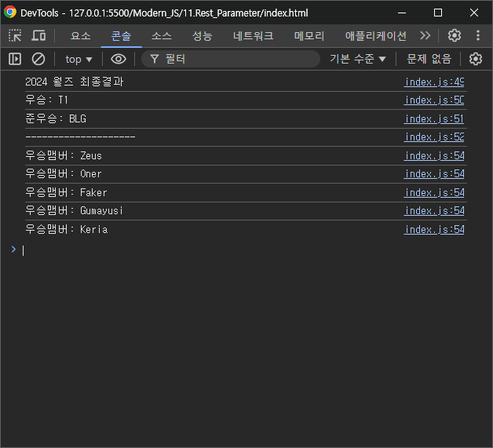
Task: Select the log text 2024 월즈 최종결과
Action: tap(75, 82)
